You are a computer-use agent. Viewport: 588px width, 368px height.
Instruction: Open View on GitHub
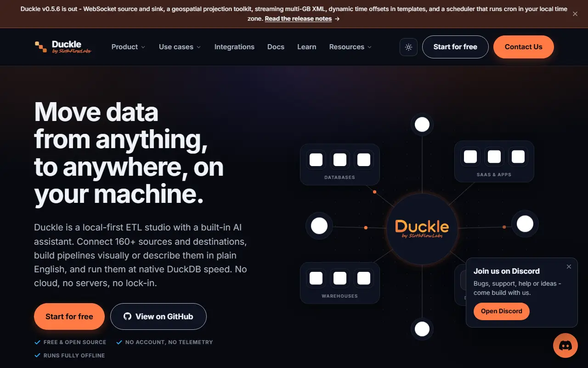[x=158, y=316]
